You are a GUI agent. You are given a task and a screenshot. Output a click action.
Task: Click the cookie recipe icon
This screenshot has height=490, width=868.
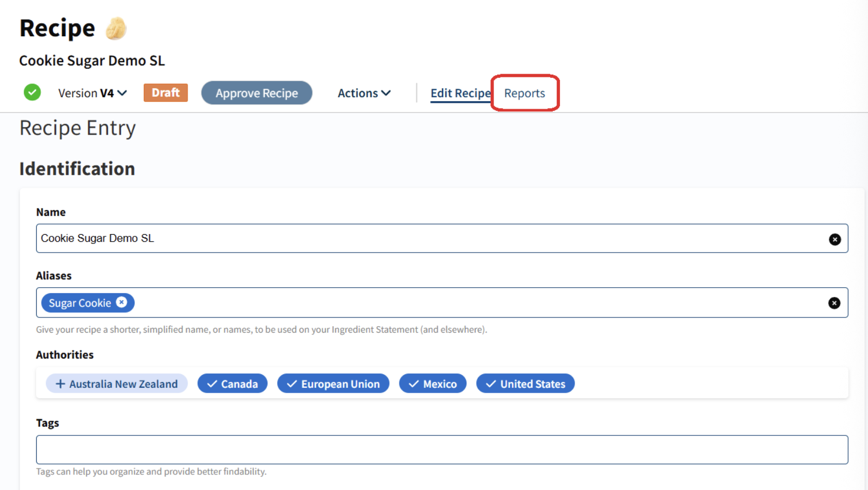tap(116, 29)
